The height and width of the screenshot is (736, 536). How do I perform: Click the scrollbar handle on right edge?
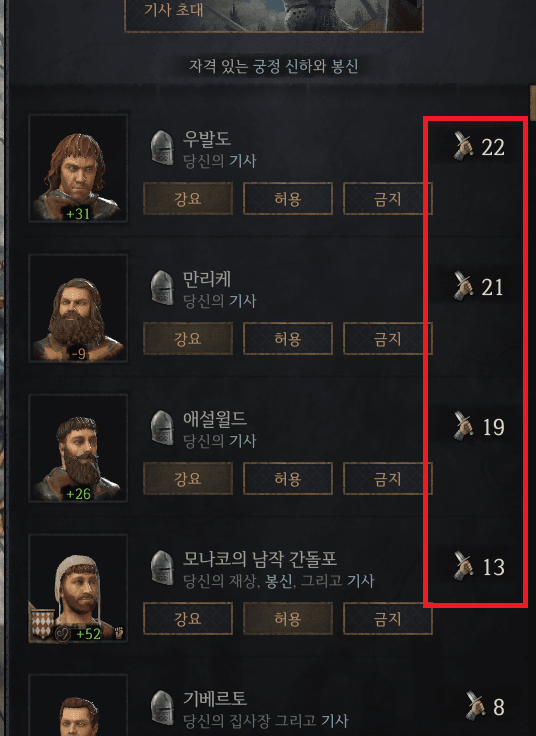[x=533, y=103]
